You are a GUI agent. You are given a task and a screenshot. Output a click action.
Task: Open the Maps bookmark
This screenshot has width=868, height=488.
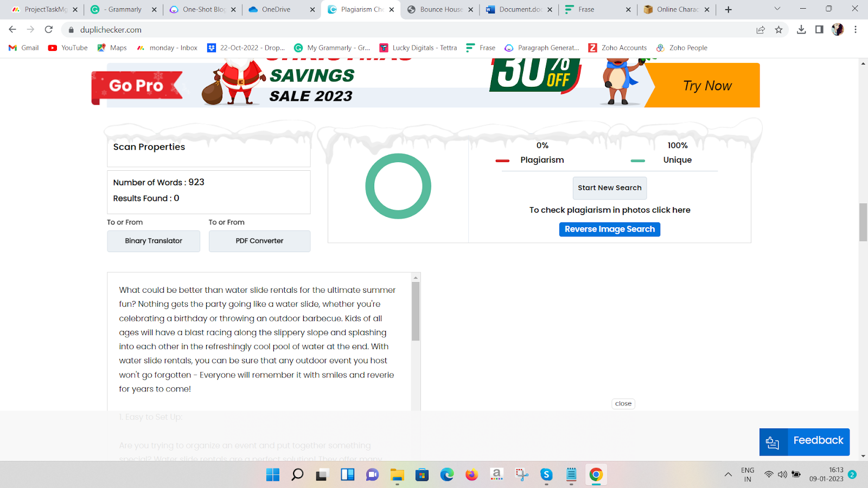point(112,48)
